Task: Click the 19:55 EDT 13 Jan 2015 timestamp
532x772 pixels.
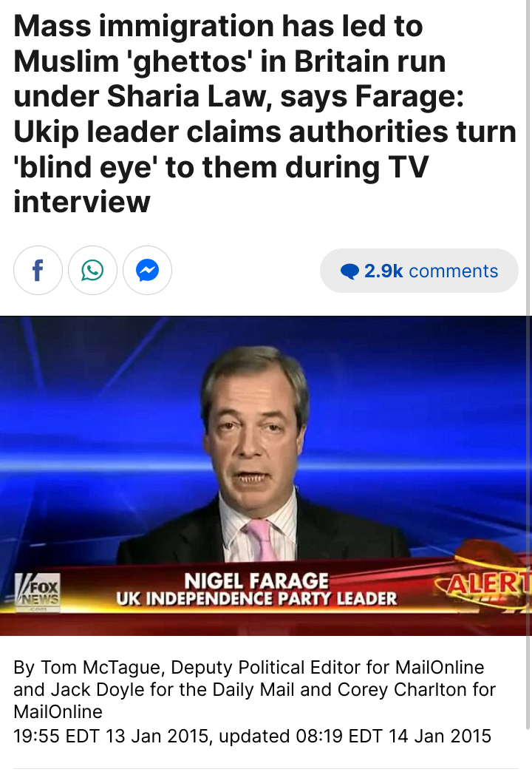Action: [x=113, y=736]
